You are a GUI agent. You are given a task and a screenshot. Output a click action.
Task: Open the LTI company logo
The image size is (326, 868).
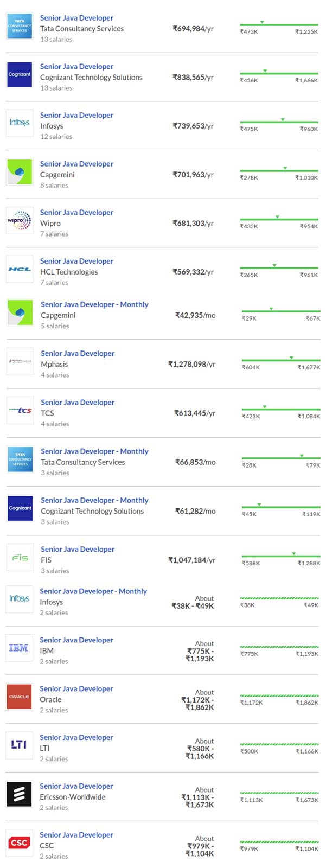19,745
